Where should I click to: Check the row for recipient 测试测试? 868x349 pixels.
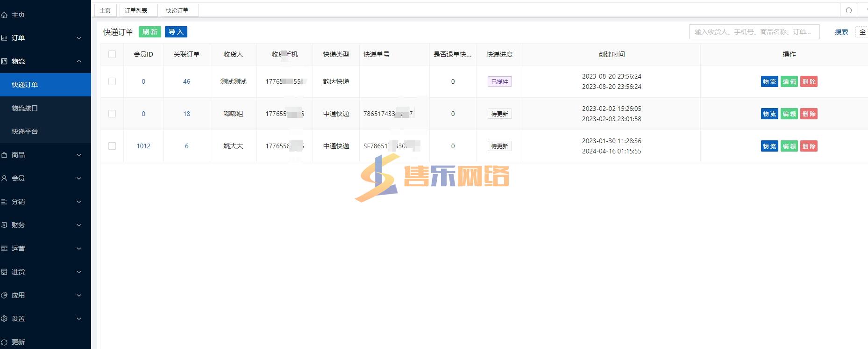coord(112,81)
